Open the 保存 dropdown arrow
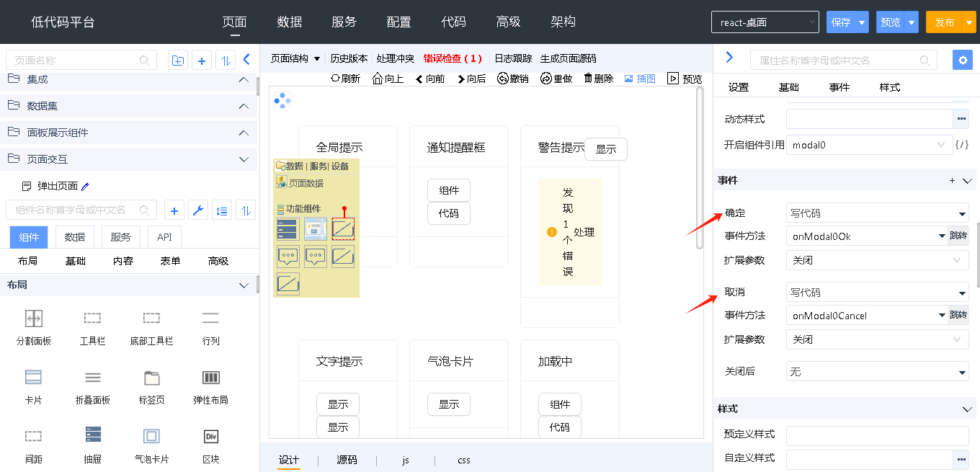980x472 pixels. pos(862,22)
